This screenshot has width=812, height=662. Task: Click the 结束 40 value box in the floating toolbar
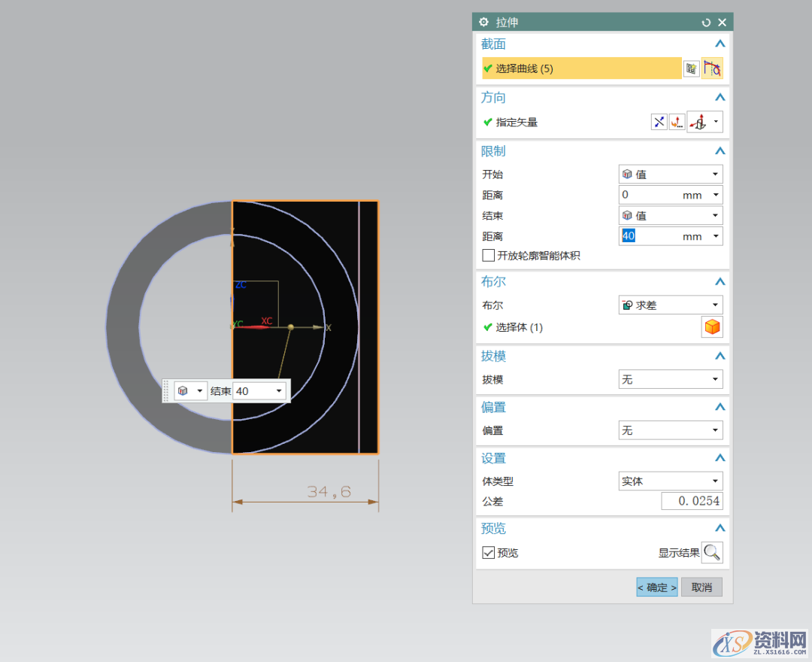(256, 390)
